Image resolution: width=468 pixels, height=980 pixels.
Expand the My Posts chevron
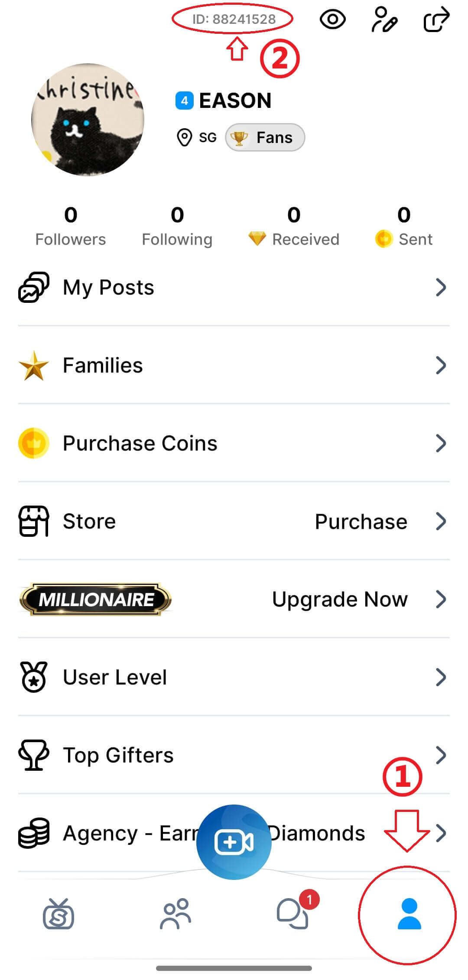[441, 287]
